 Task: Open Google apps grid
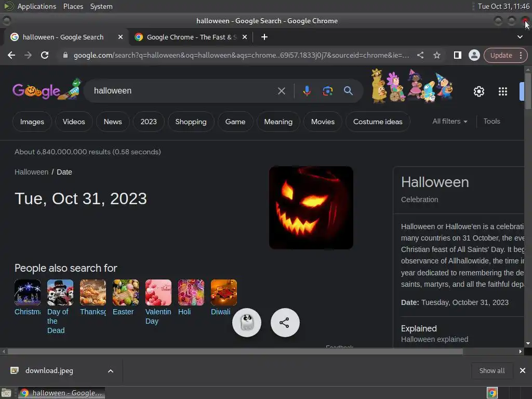pos(503,91)
